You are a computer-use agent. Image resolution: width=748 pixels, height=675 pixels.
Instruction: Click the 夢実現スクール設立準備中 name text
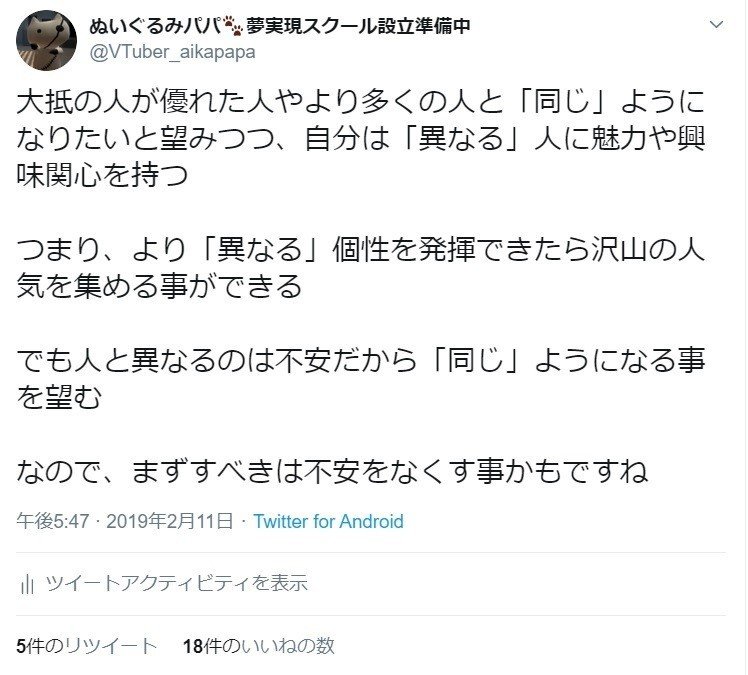click(358, 26)
